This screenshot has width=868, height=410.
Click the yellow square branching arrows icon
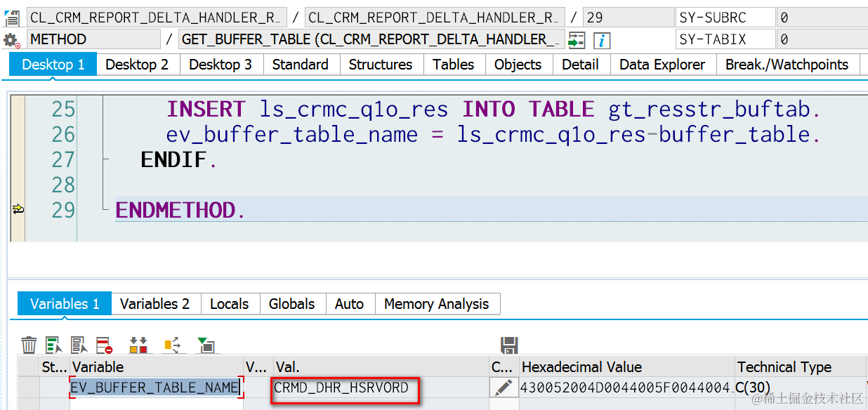pos(172,345)
